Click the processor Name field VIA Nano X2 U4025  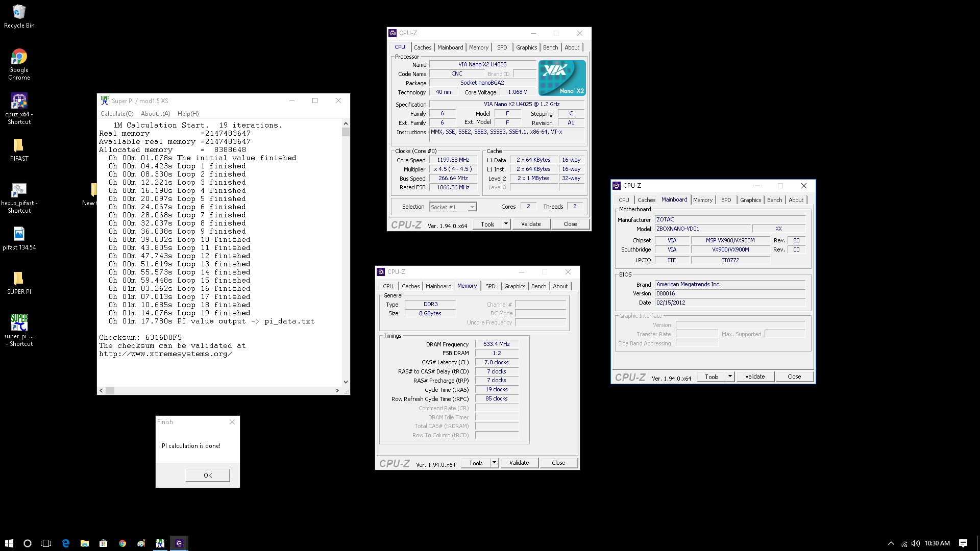pos(482,64)
